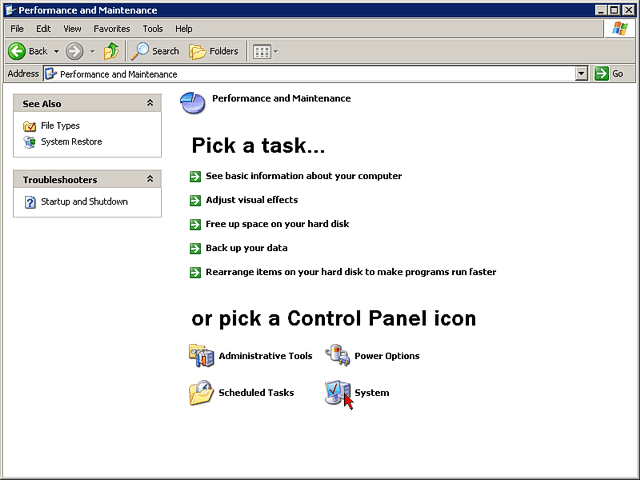Image resolution: width=640 pixels, height=480 pixels.
Task: Click arrow beside Free up space task
Action: pyautogui.click(x=196, y=224)
